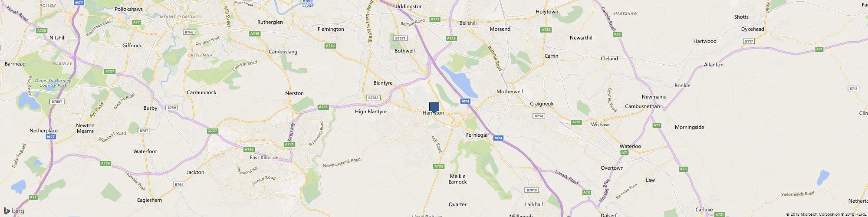Image resolution: width=868 pixels, height=217 pixels.
Task: Click the M77 motorway shield near Netherplace
Action: click(51, 137)
